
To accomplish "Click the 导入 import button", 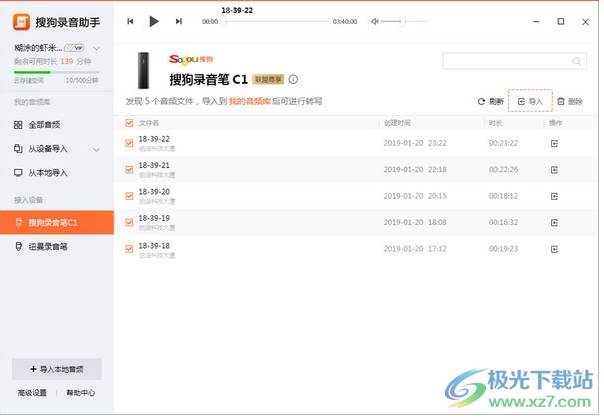I will point(530,101).
